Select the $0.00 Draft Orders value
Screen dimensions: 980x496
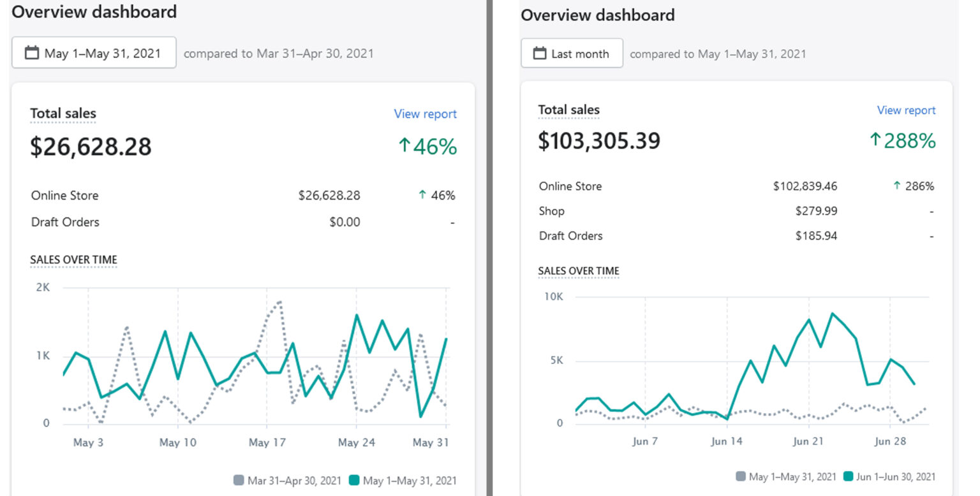[345, 222]
